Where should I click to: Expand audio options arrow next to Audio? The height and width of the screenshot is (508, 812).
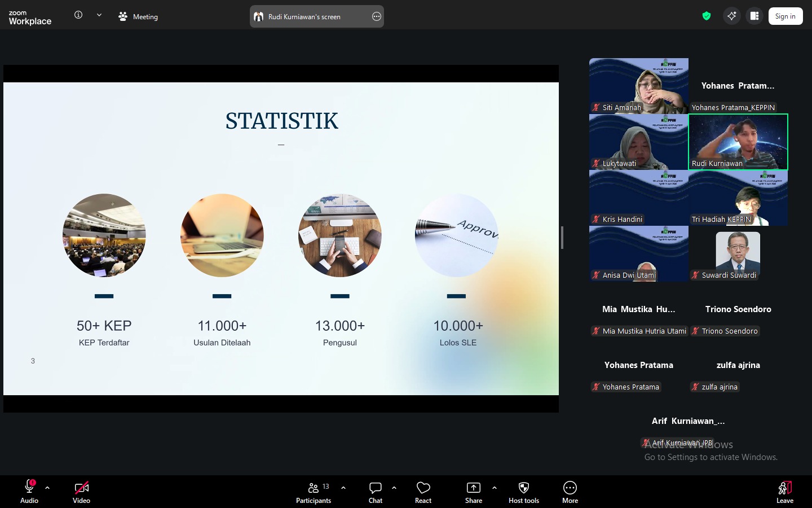click(x=47, y=488)
